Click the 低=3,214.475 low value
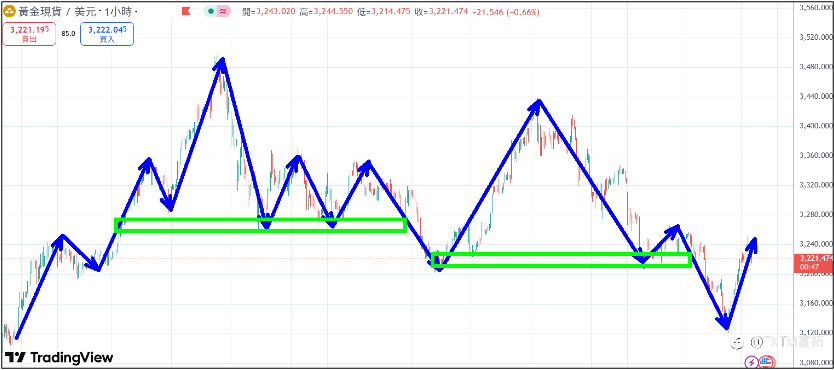 click(x=383, y=11)
